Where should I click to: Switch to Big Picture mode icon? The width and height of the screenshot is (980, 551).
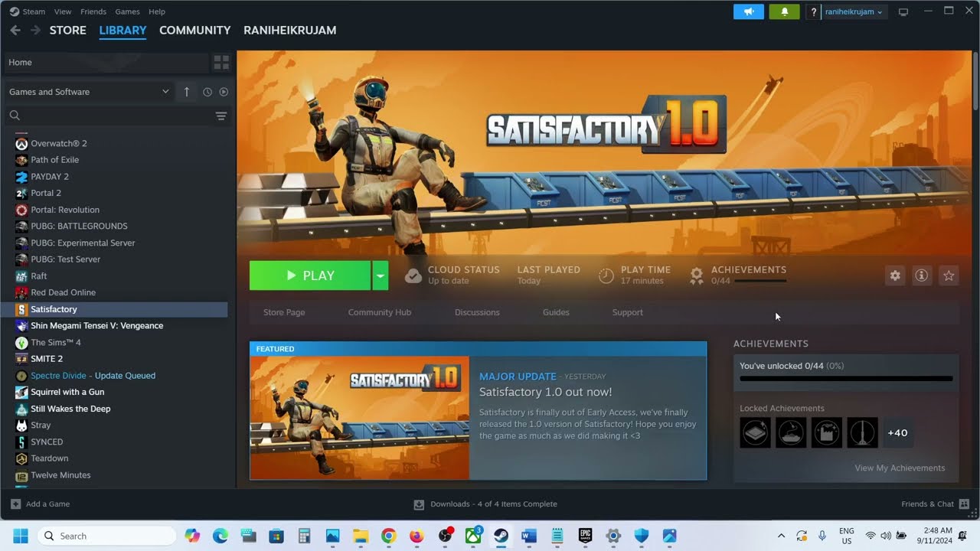coord(903,12)
